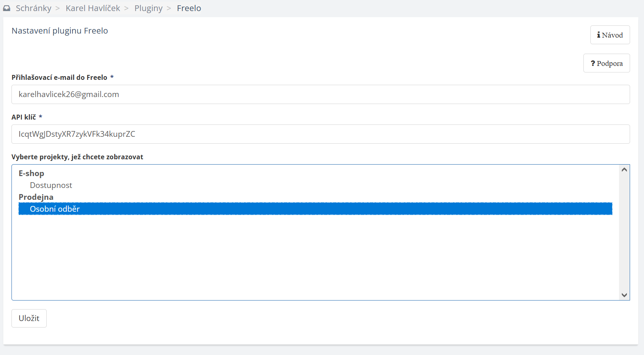Click the inbox icon in the breadcrumb

coord(7,8)
